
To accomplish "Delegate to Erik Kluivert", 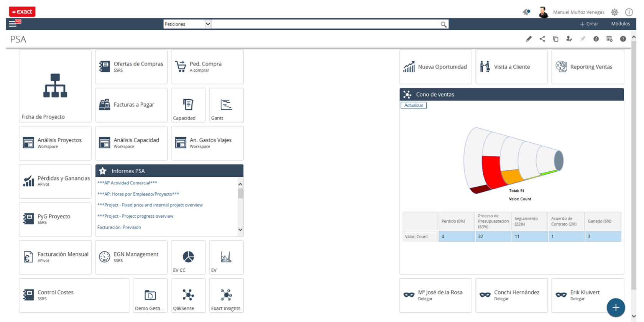I will click(588, 295).
